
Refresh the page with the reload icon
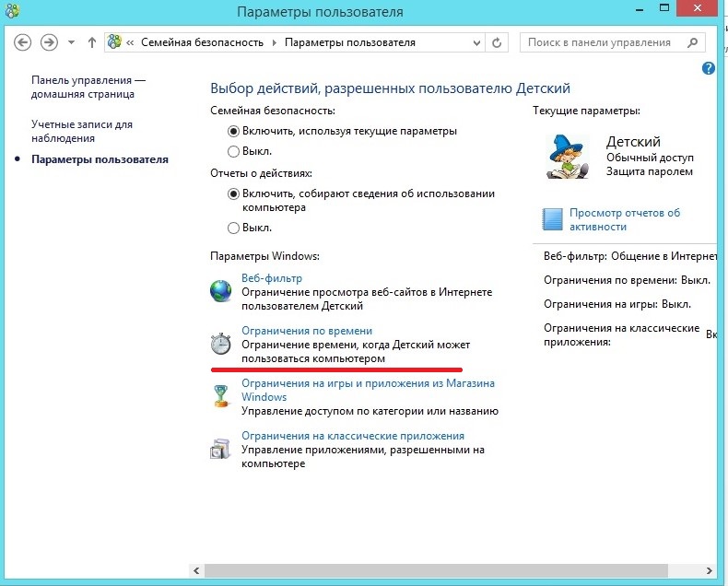point(497,42)
